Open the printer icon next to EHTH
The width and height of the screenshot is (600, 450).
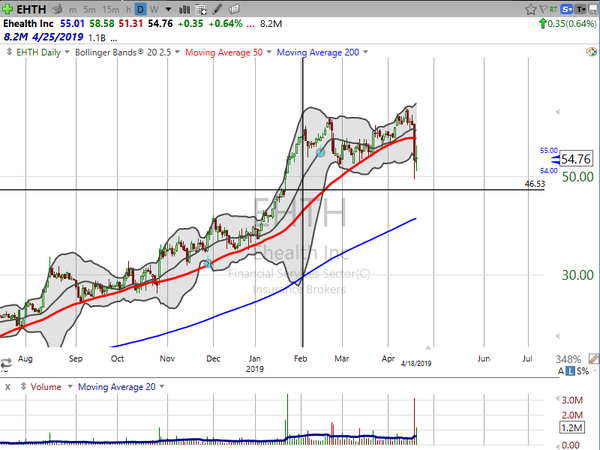coord(57,9)
